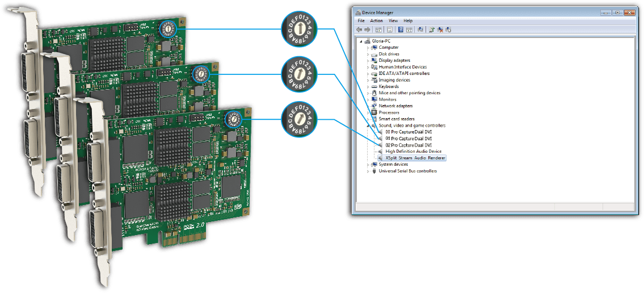Select the Disk drives label
Viewport: 644px width, 293px height.
point(389,55)
